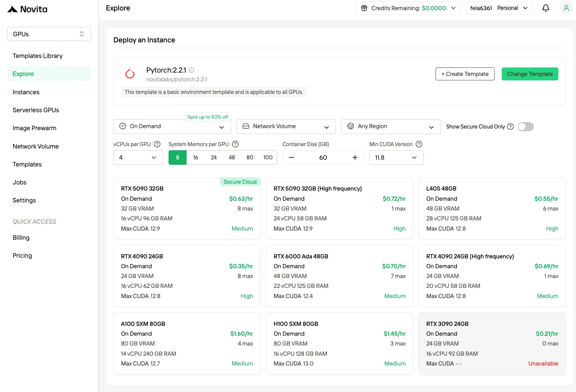Click the $1.60/hr price on A100
Viewport: 576px width, 392px height.
pyautogui.click(x=242, y=334)
